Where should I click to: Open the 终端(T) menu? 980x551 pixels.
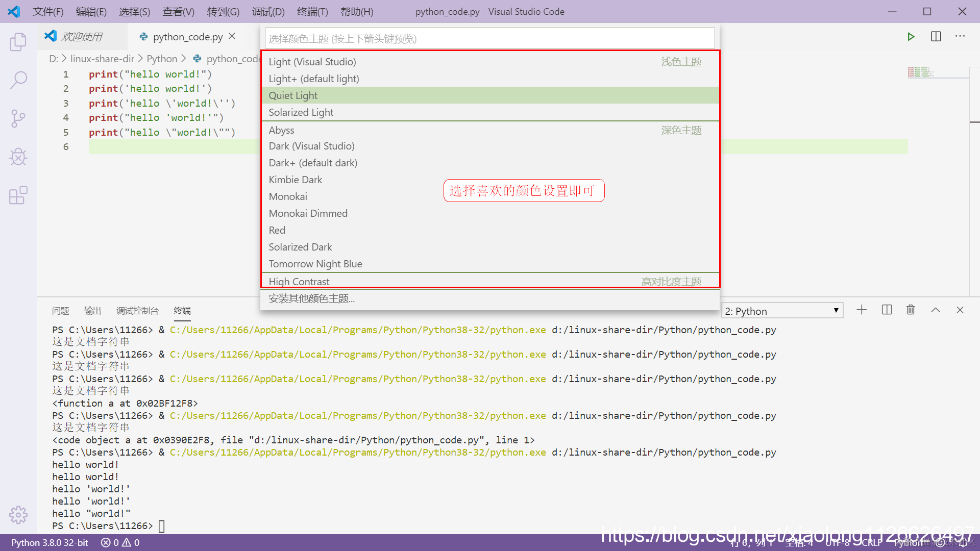pos(312,11)
